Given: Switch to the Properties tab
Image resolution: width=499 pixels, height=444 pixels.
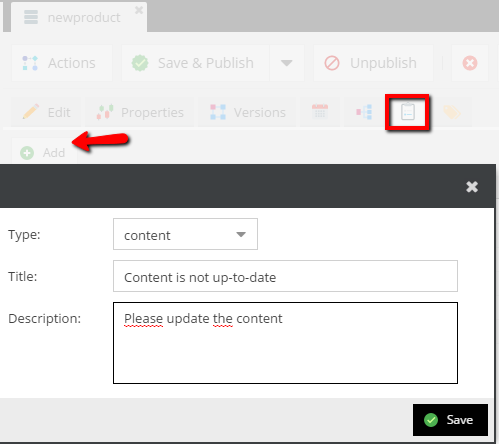Looking at the screenshot, I should 140,112.
